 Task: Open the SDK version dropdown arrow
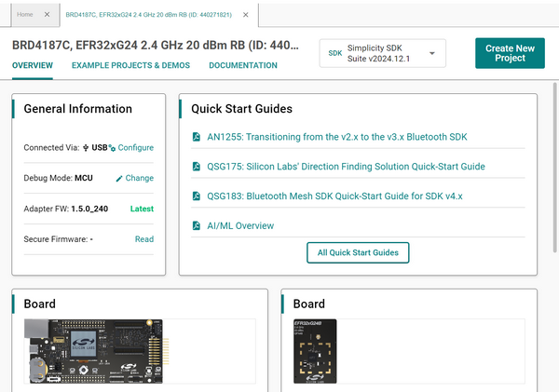432,53
